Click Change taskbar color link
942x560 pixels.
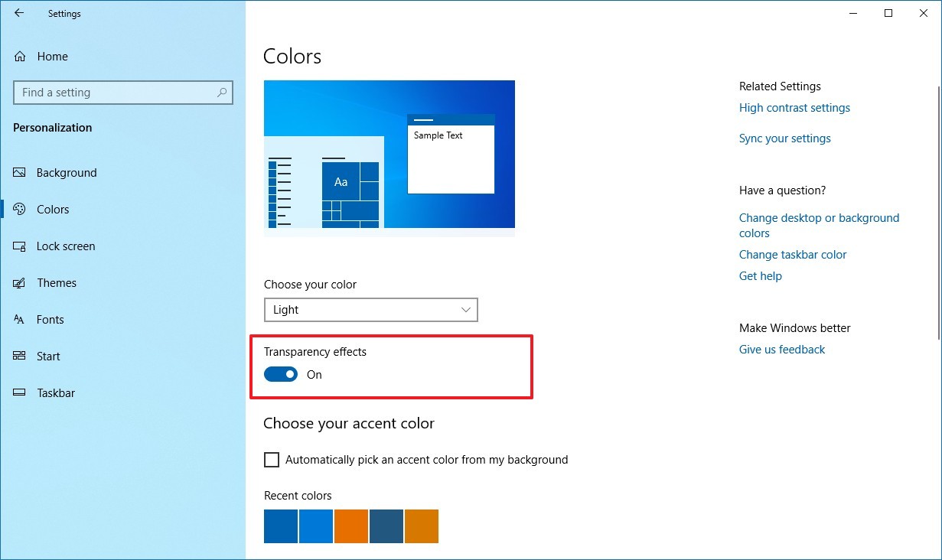(x=793, y=254)
